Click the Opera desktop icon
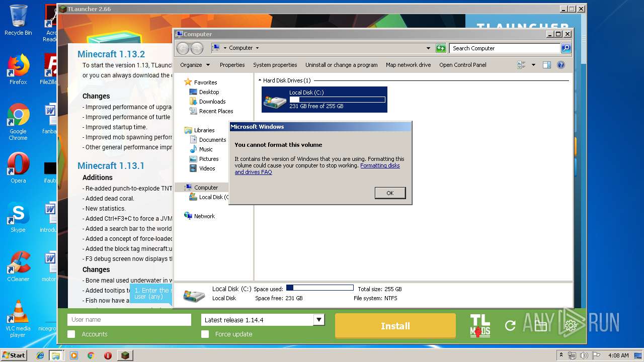Viewport: 644px width, 362px height. 18,168
